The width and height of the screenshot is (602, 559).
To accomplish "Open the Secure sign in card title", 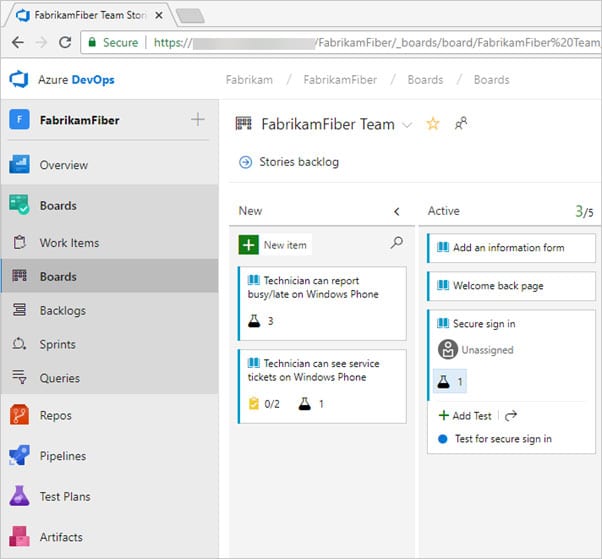I will 484,324.
